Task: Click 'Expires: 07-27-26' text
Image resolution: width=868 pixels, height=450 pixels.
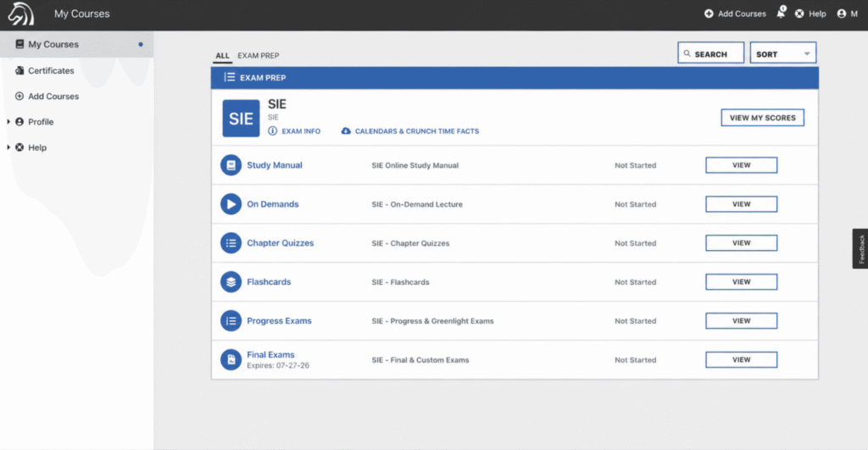Action: [x=278, y=366]
